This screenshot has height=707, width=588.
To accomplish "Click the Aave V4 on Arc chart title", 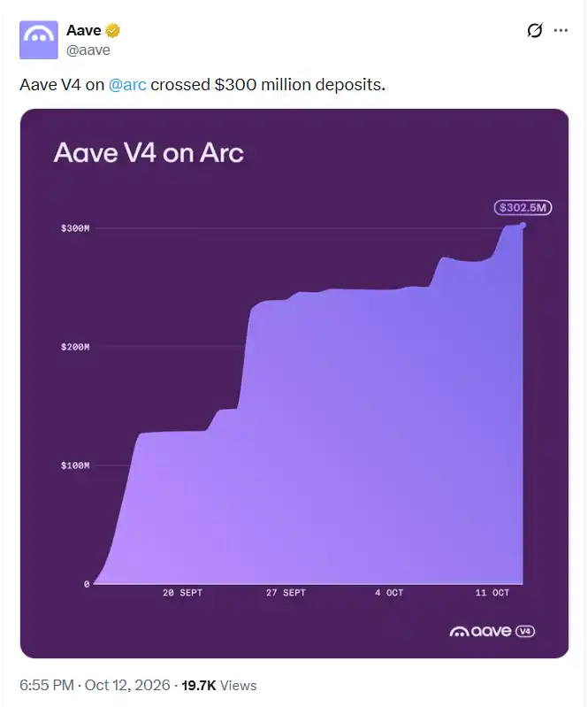I will (x=149, y=152).
